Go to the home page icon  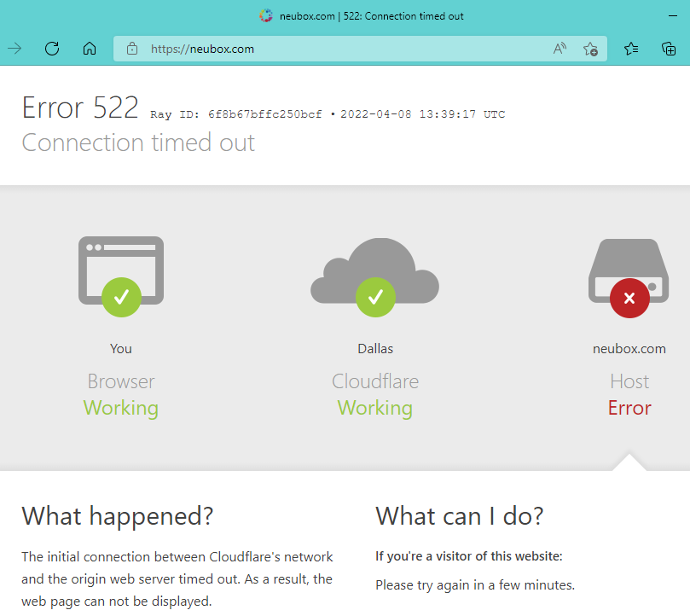pos(90,49)
